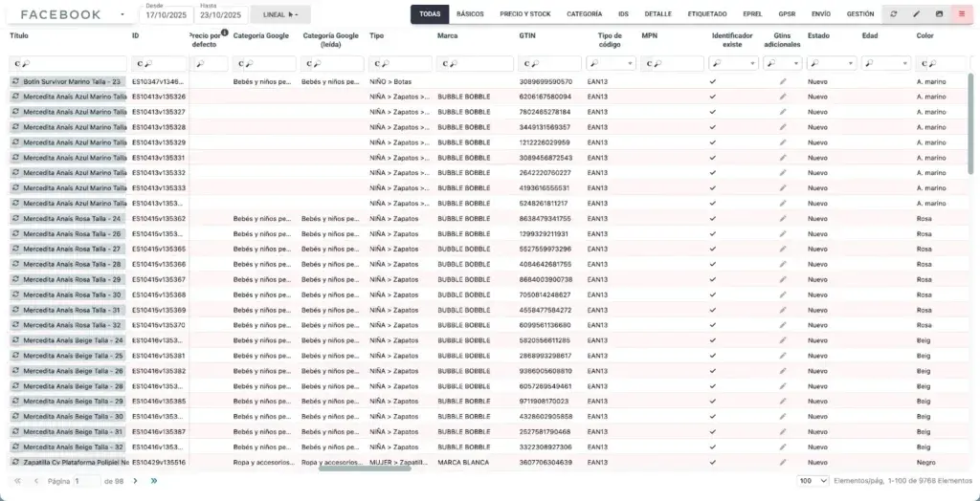This screenshot has width=980, height=501.
Task: Switch to the CATEGORÍA tab
Action: pos(585,13)
